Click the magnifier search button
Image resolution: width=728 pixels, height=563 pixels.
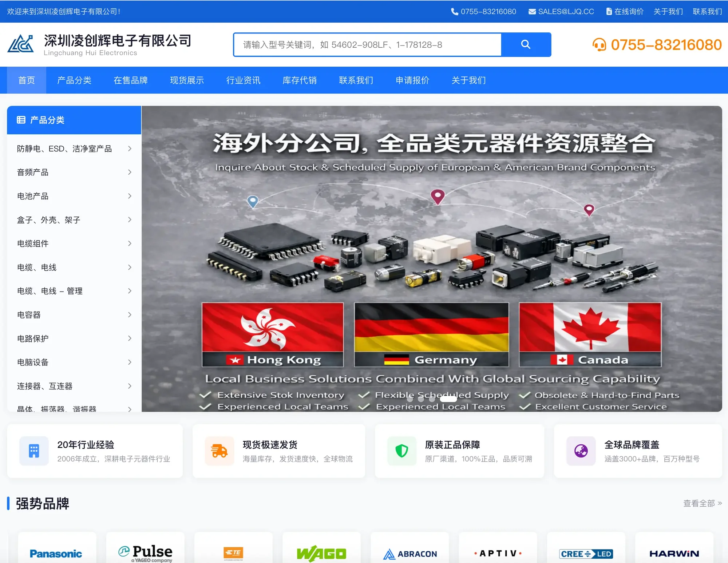526,44
